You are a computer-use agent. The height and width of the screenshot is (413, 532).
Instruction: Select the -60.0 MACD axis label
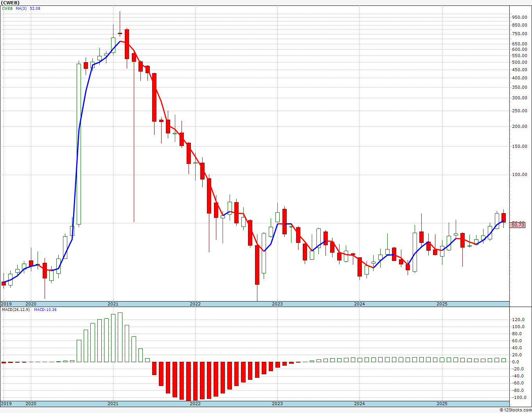[x=517, y=383]
